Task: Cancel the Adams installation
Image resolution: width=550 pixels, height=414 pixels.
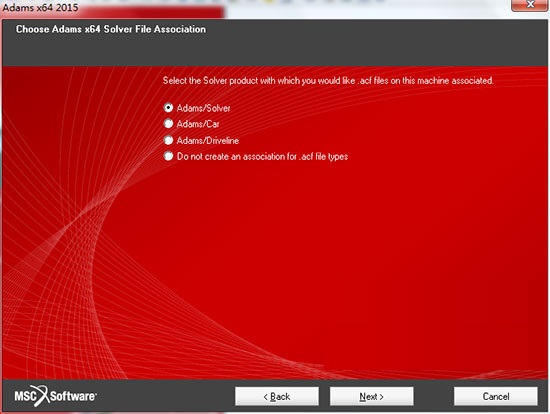Action: point(496,396)
